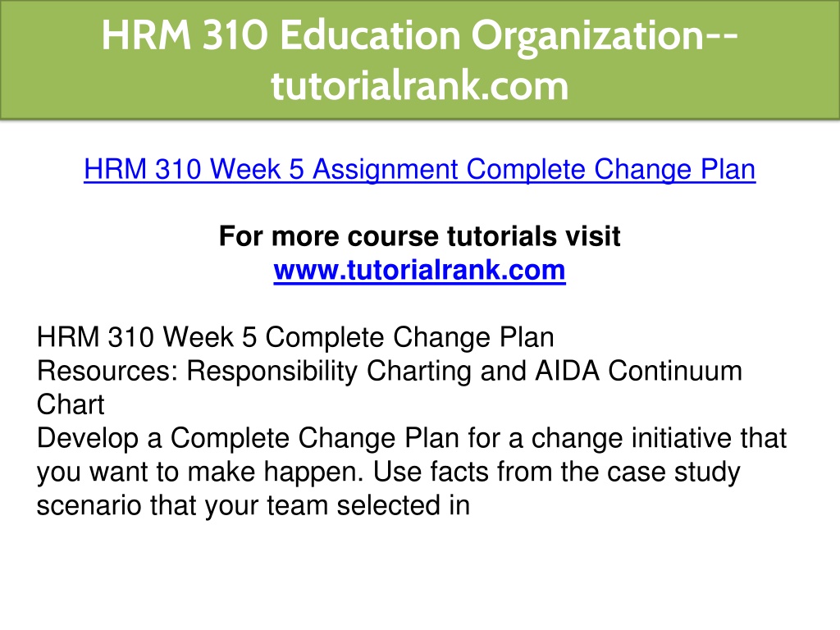Click 'you want to make happen.' text

coord(201,472)
